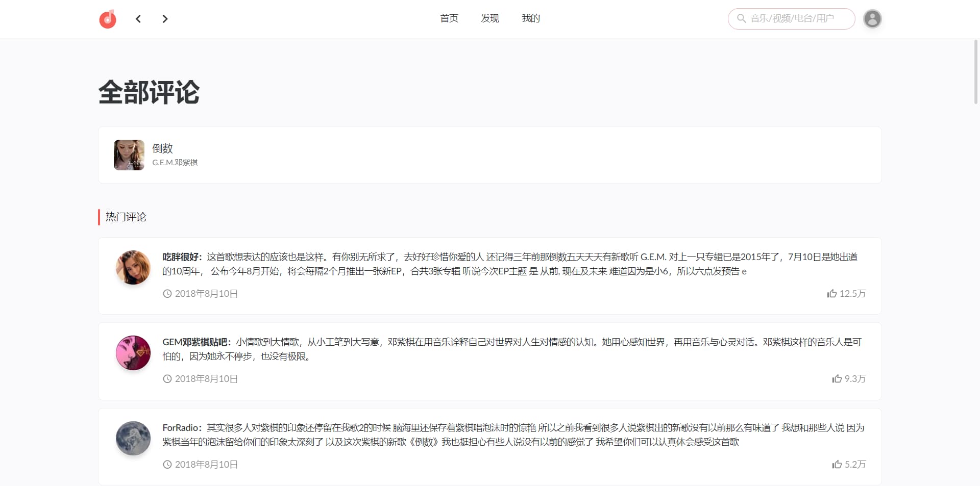Click the clock icon beside GEM邓紫棋贴吧's date

[x=167, y=379]
